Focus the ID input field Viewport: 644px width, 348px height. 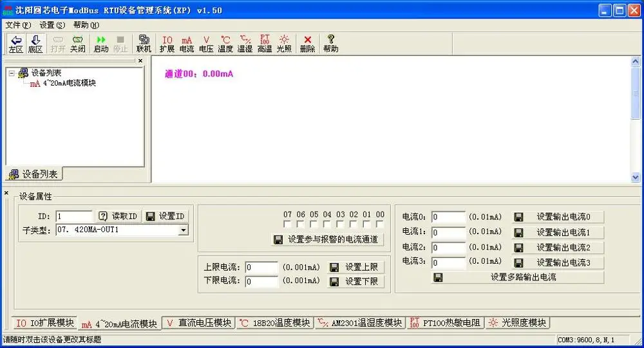(x=74, y=216)
